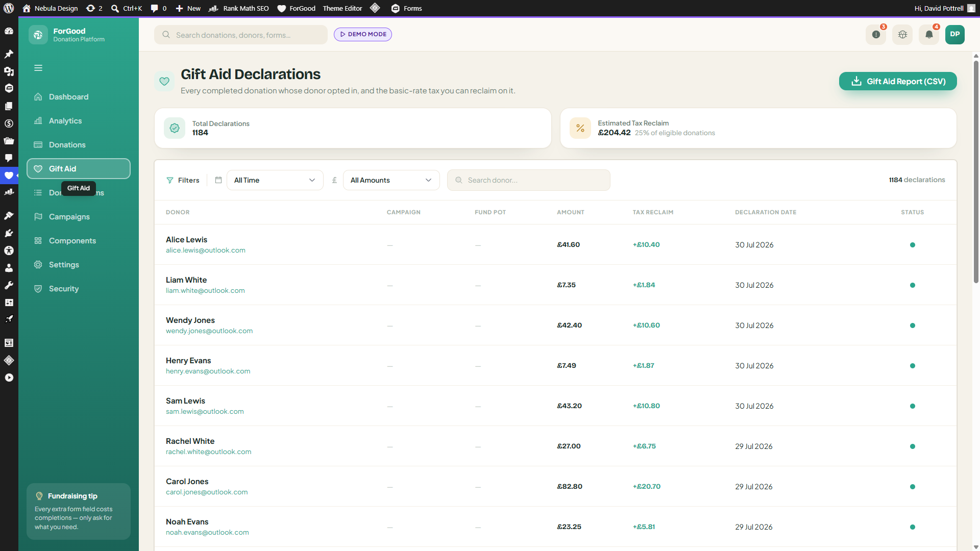Click the calendar icon beside All Time

tap(218, 180)
